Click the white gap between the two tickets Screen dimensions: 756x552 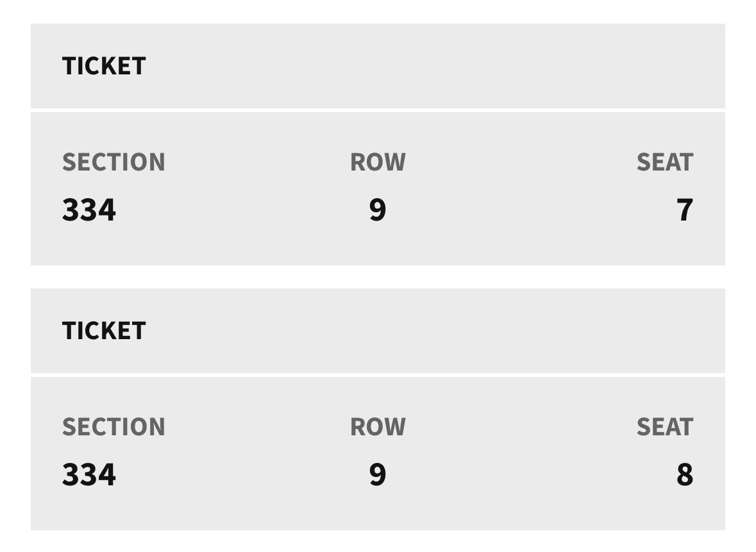378,277
